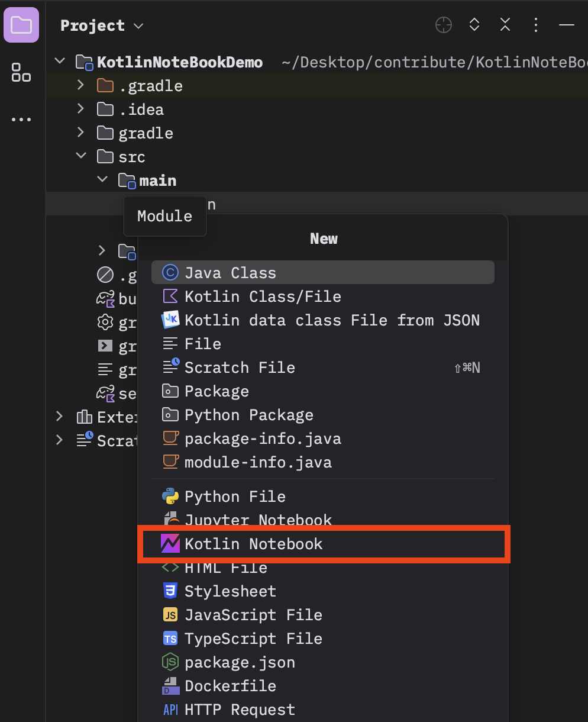Image resolution: width=588 pixels, height=722 pixels.
Task: Choose Kotlin Class/File from New menu
Action: tap(323, 296)
